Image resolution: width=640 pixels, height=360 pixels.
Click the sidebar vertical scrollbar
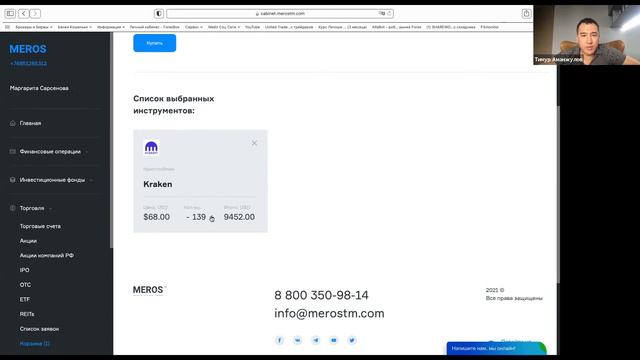click(111, 140)
